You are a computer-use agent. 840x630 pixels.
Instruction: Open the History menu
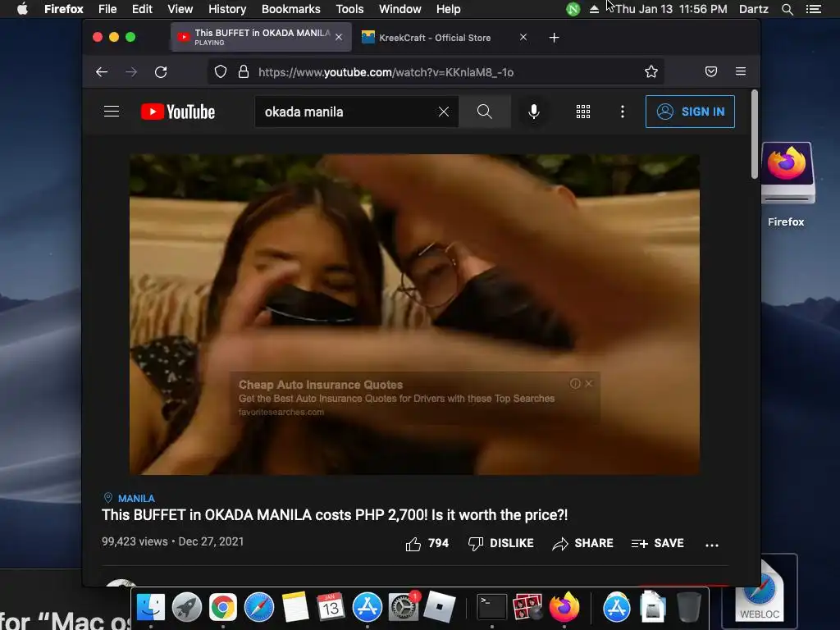[x=227, y=9]
